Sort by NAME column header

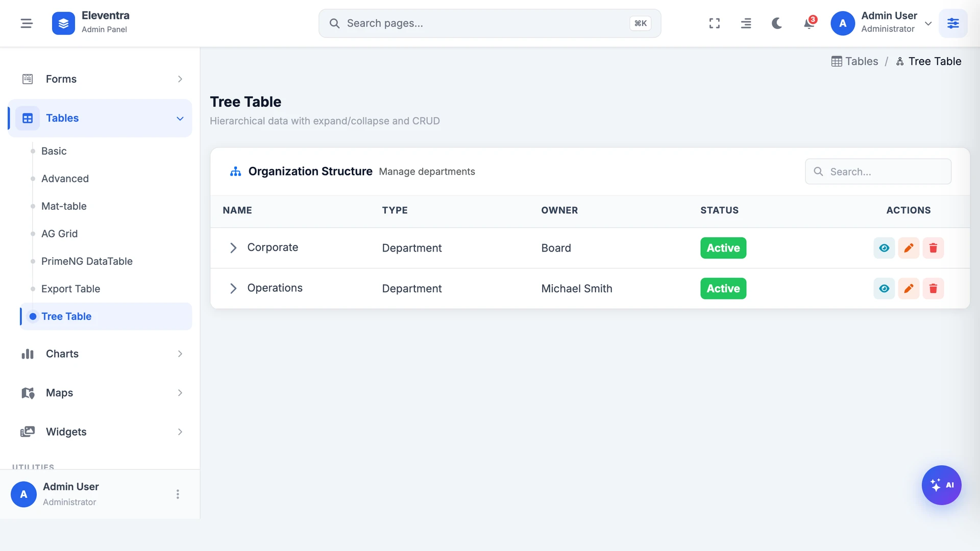(x=237, y=210)
